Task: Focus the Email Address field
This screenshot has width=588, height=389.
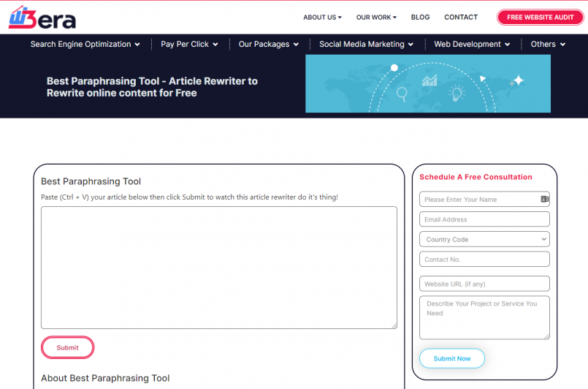Action: (484, 219)
